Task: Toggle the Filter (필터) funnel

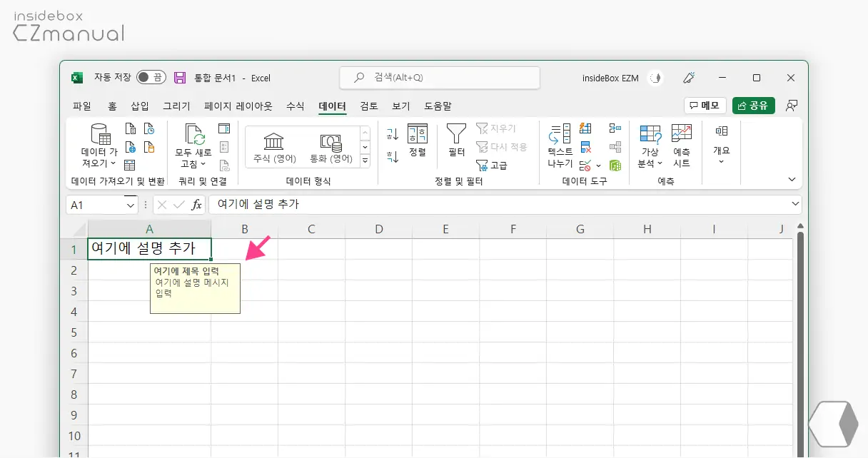Action: [x=456, y=141]
